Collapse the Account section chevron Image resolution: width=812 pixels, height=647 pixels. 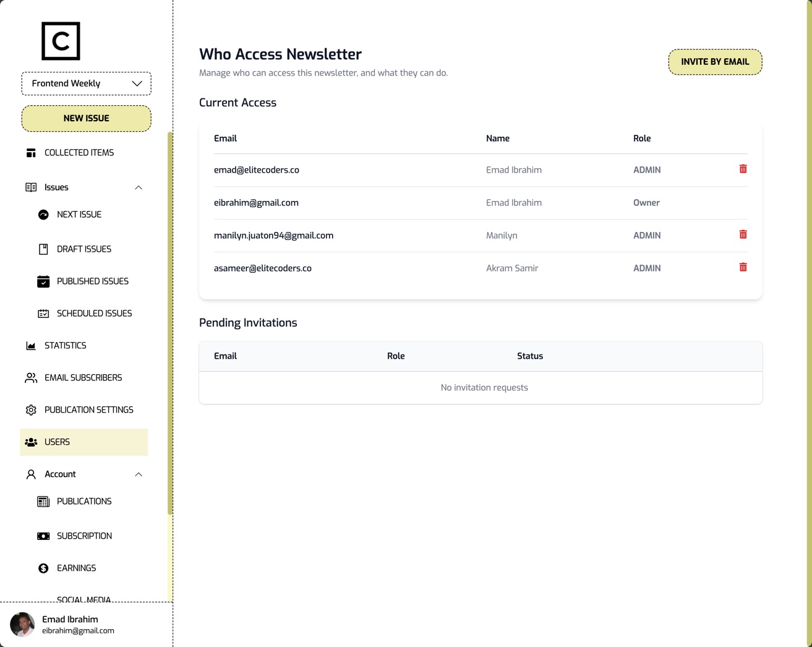(x=139, y=474)
